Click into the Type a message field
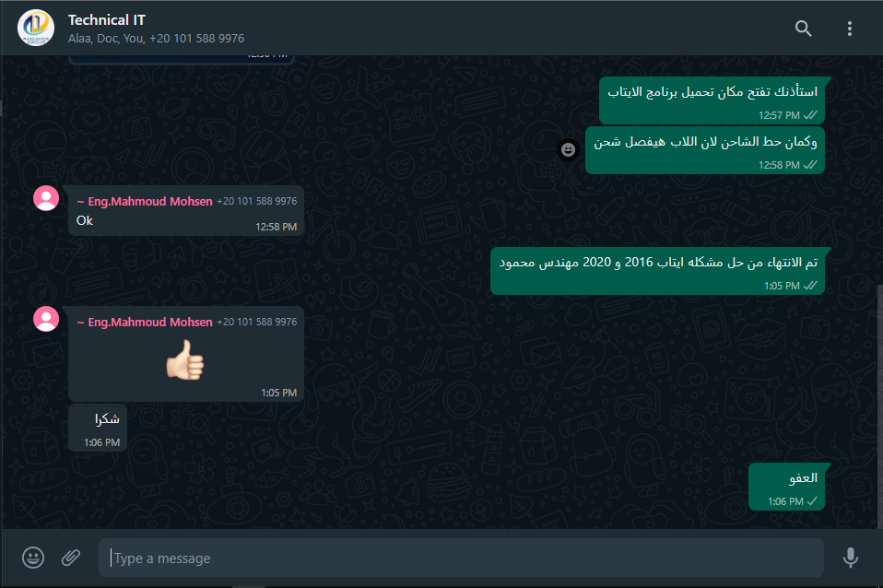 [461, 558]
